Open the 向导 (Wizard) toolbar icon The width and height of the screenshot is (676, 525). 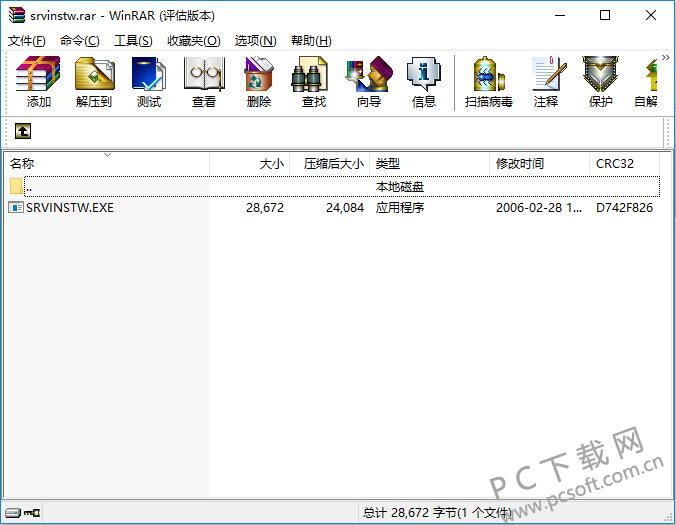click(368, 82)
